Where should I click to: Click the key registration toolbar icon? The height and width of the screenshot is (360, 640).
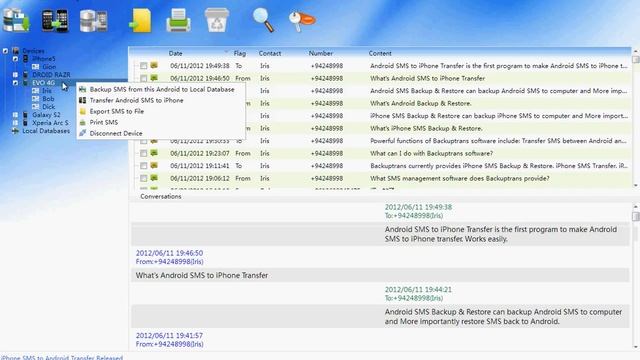click(302, 21)
